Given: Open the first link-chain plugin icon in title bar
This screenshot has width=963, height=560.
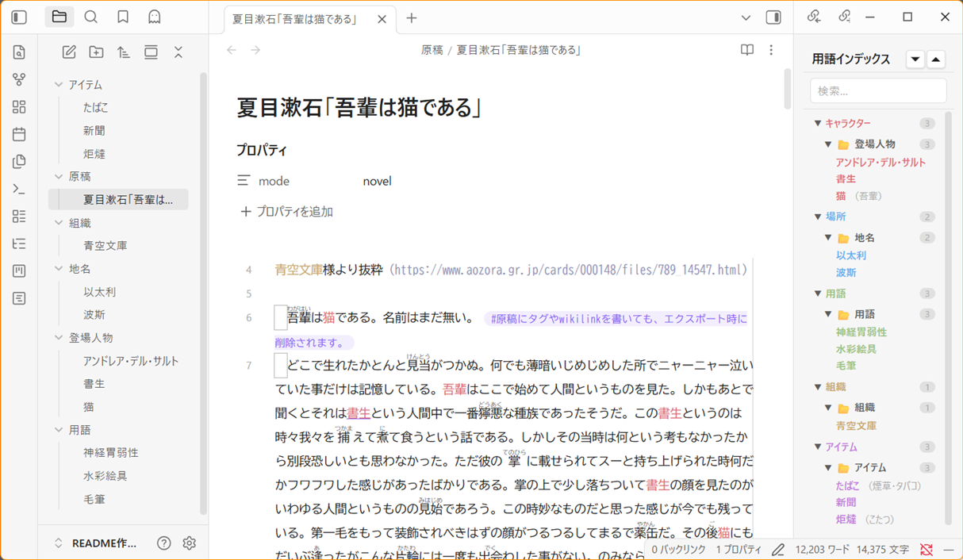Looking at the screenshot, I should pyautogui.click(x=814, y=17).
